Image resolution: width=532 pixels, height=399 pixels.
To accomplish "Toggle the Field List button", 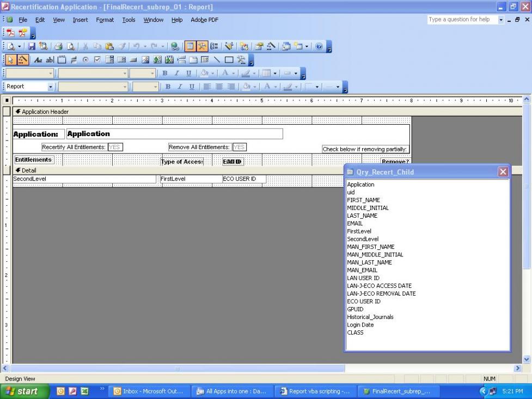I will [190, 46].
